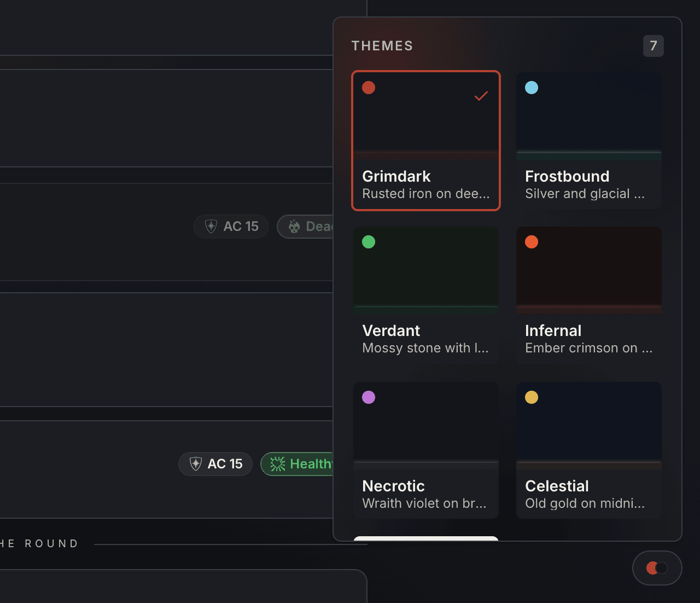This screenshot has height=603, width=700.
Task: Click the 'Wraith violet on br...' description
Action: click(x=424, y=503)
